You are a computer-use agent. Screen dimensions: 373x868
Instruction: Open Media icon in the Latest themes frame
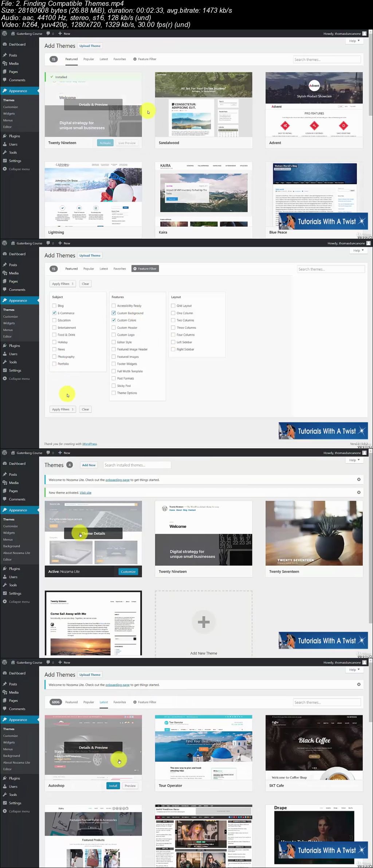pos(5,692)
